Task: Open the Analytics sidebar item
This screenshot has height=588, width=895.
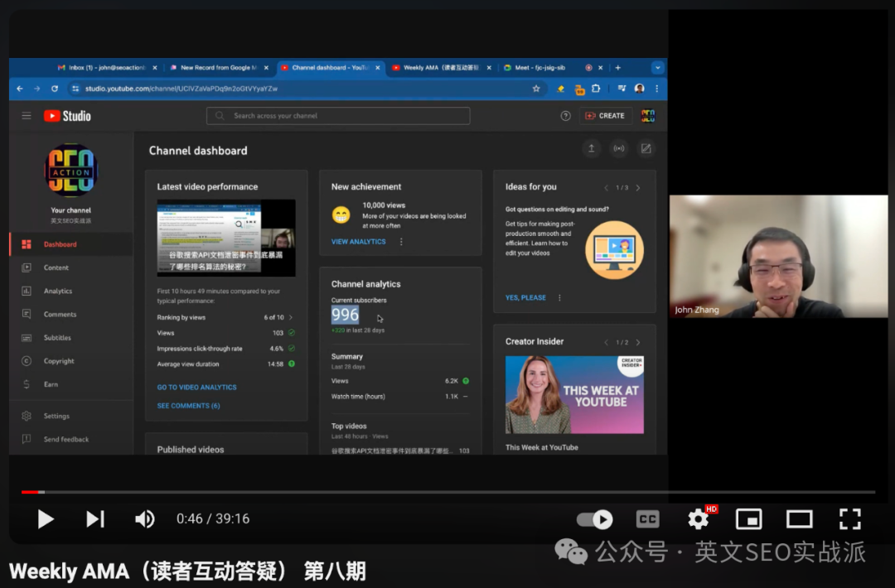Action: pyautogui.click(x=71, y=291)
